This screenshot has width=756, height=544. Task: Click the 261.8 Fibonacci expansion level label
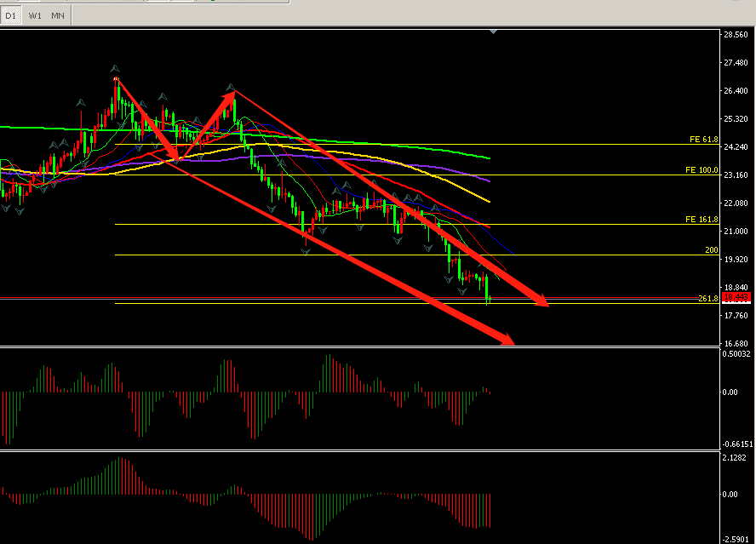[708, 299]
